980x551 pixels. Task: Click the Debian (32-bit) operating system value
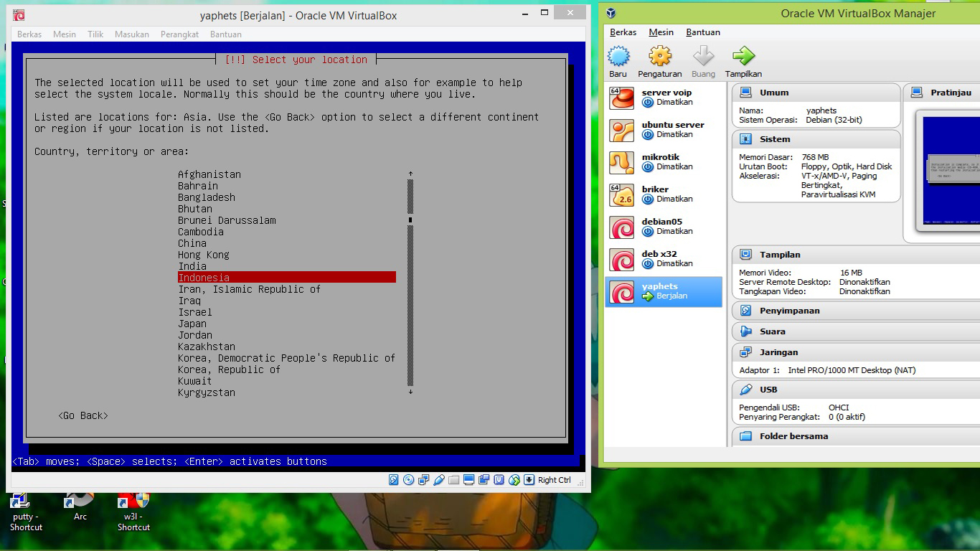pos(834,120)
